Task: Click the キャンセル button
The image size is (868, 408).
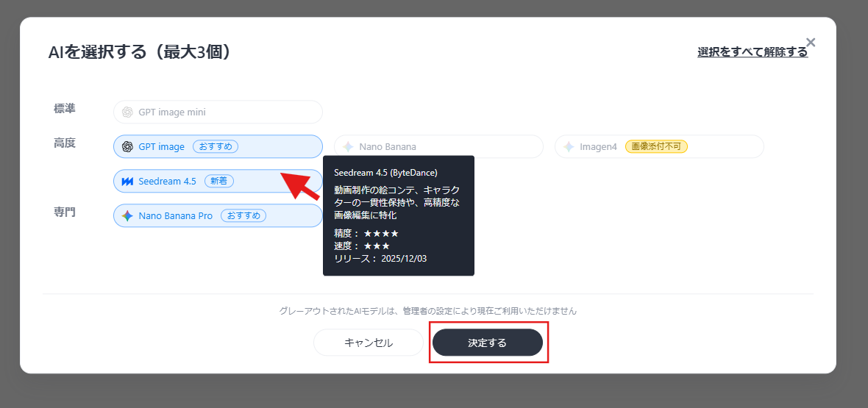Action: pos(369,343)
